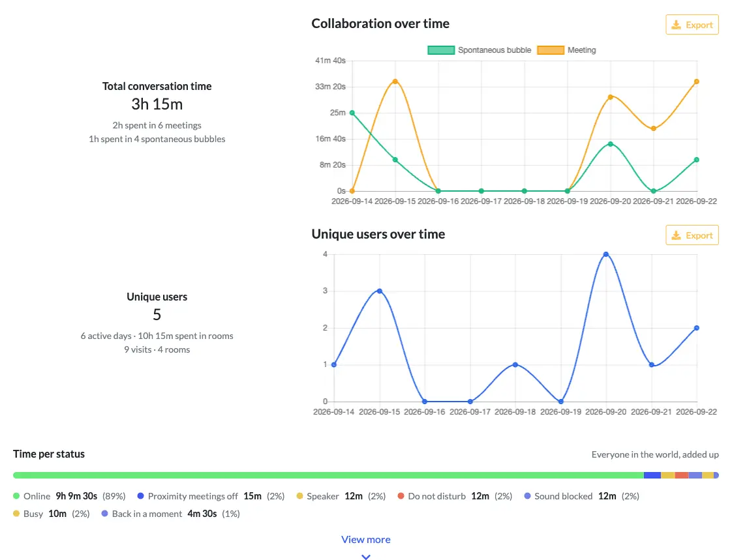This screenshot has width=732, height=560.
Task: Click the Online '9h 9m 30s' value
Action: 76,496
